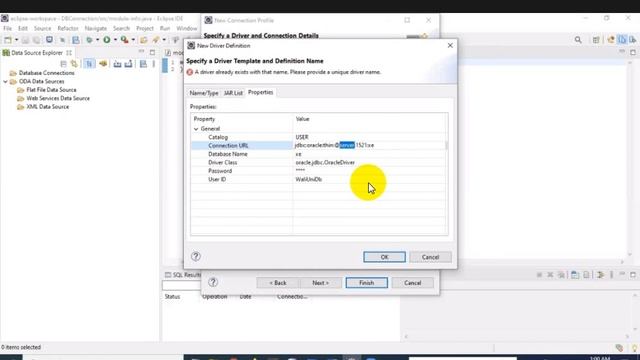
Task: Click the Database Name value xe
Action: click(x=298, y=154)
